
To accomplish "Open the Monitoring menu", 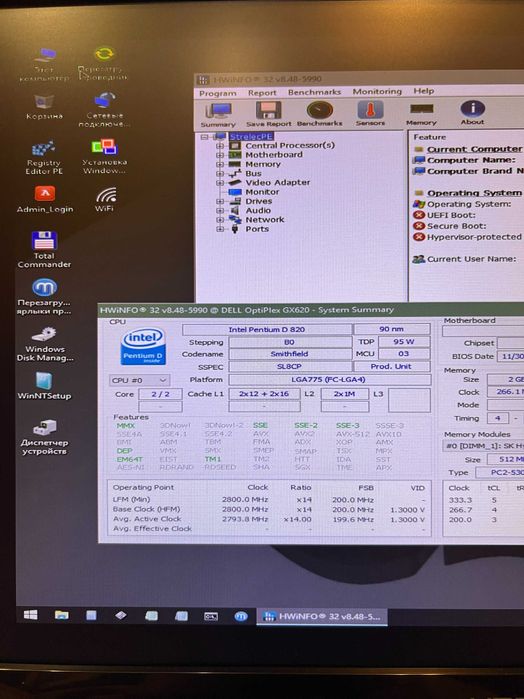I will pos(377,91).
